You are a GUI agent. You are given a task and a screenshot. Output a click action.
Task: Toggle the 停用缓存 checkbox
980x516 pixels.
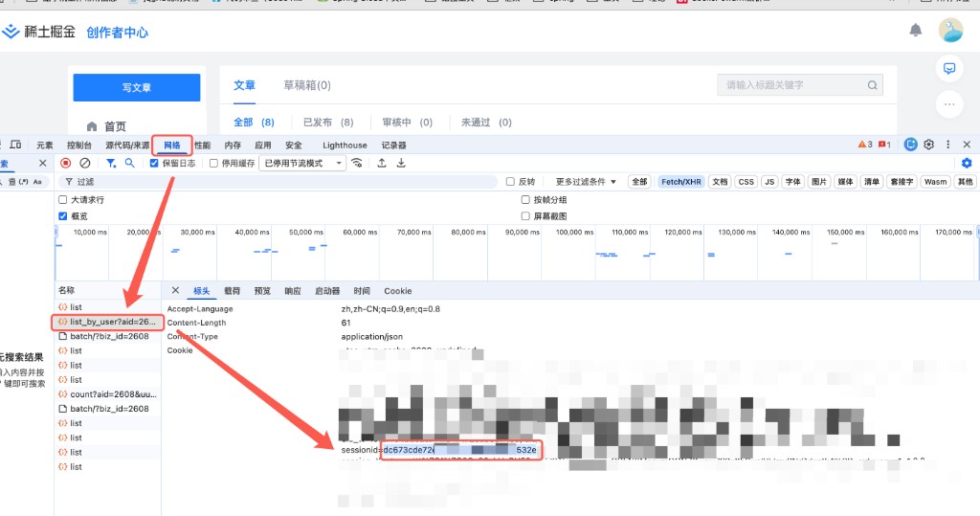(x=213, y=164)
